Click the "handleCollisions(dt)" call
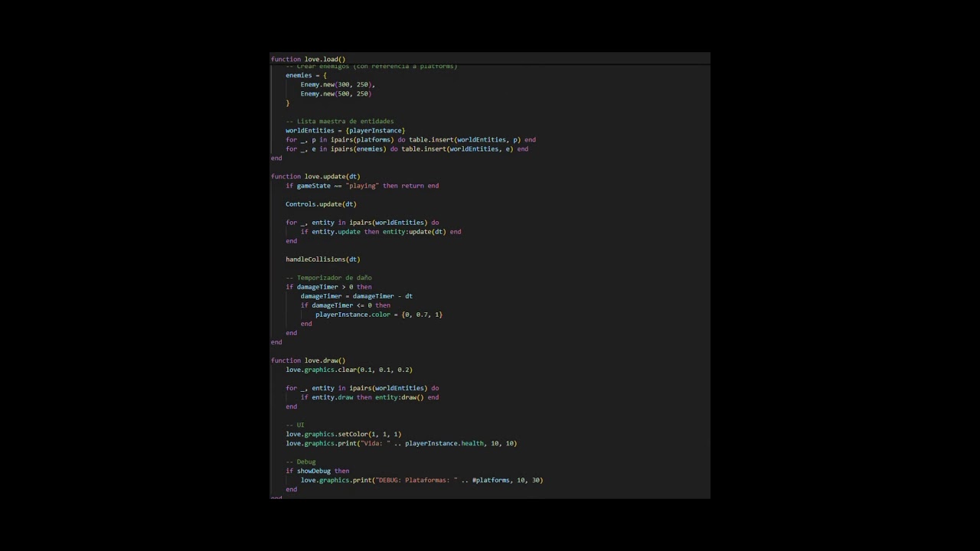The image size is (980, 551). pos(323,259)
